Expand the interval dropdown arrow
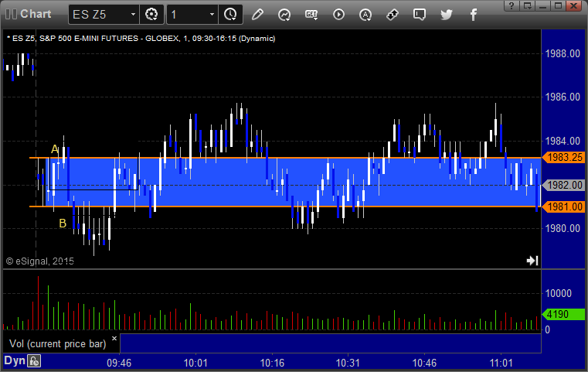Viewport: 588px width, 372px height. [x=212, y=15]
